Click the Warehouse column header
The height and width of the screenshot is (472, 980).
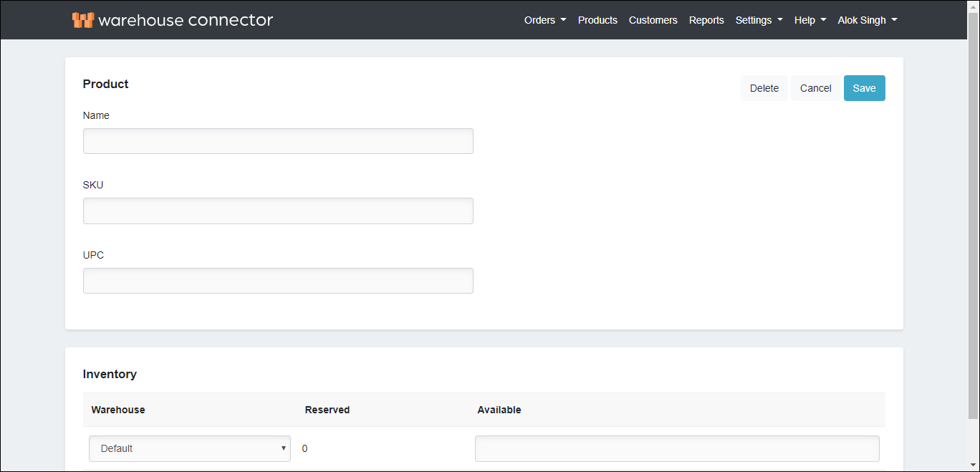click(117, 410)
